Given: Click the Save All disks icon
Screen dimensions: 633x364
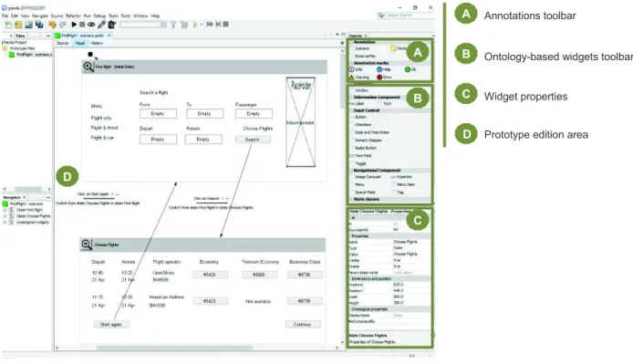Looking at the screenshot, I should click(x=39, y=25).
